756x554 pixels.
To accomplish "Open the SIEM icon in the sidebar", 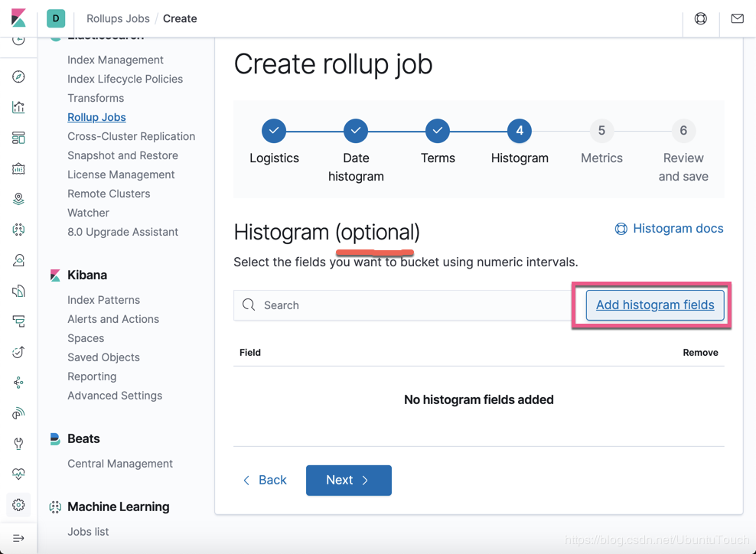I will [x=18, y=413].
